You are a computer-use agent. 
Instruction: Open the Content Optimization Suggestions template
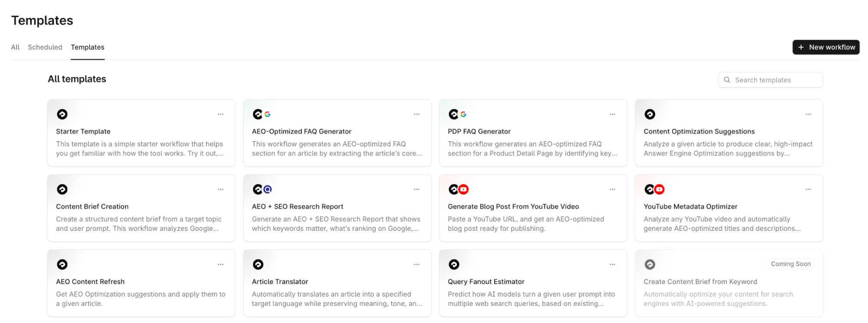729,133
